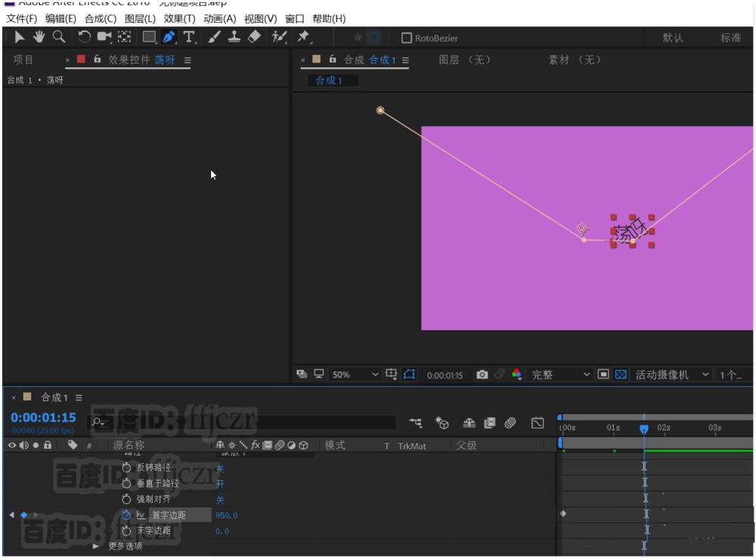
Task: Click the graph editor icon in timeline
Action: pyautogui.click(x=537, y=423)
